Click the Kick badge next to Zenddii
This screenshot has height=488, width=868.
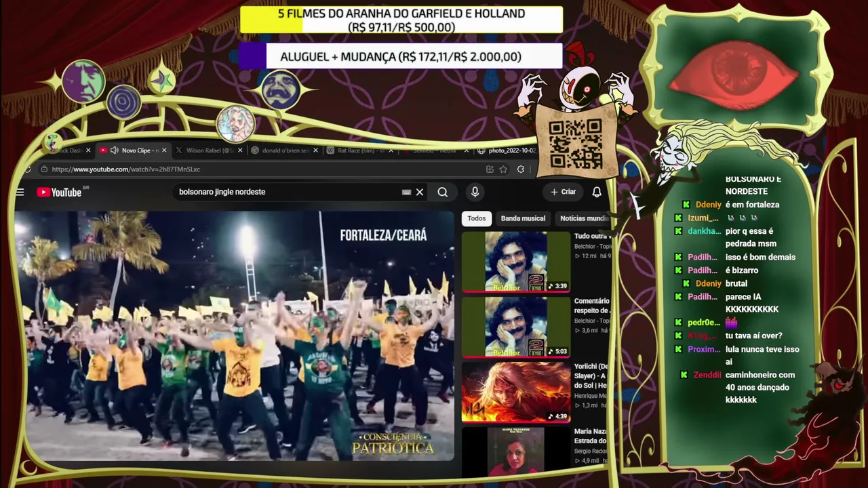[684, 375]
